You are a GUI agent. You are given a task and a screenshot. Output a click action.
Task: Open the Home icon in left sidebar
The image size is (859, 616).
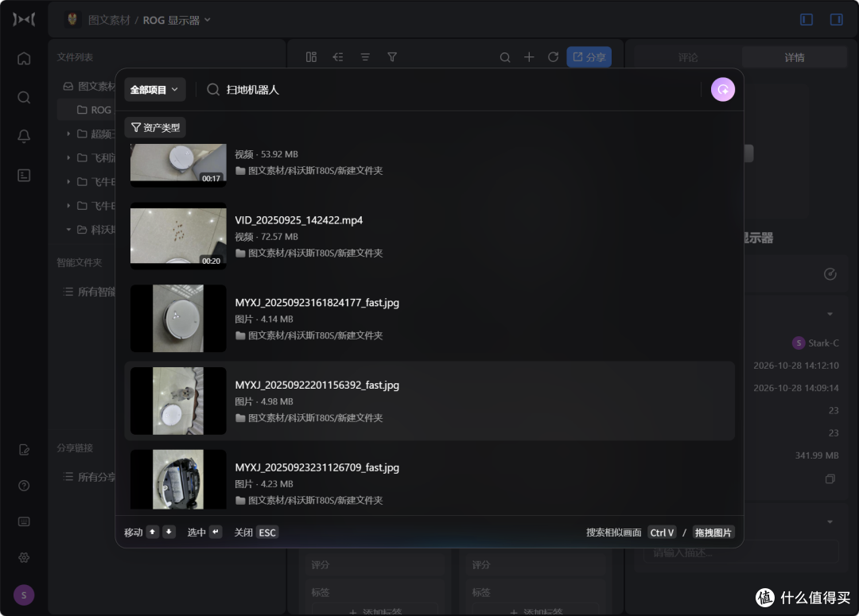tap(24, 58)
